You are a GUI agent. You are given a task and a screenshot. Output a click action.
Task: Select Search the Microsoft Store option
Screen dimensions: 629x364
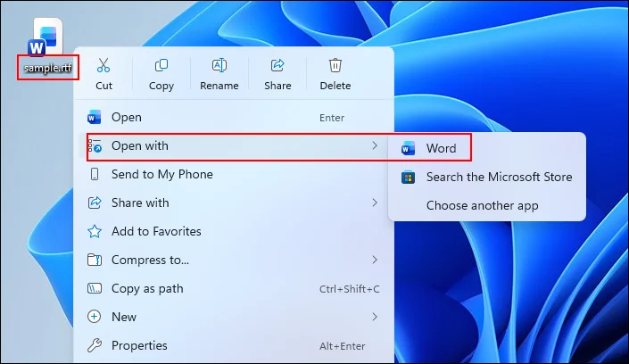pos(487,177)
